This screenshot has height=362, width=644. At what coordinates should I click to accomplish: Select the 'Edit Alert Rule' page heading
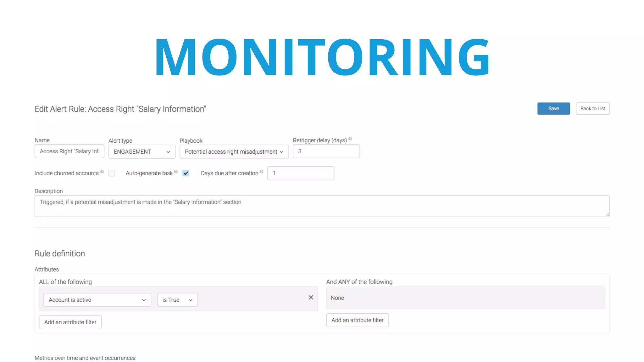pos(120,109)
